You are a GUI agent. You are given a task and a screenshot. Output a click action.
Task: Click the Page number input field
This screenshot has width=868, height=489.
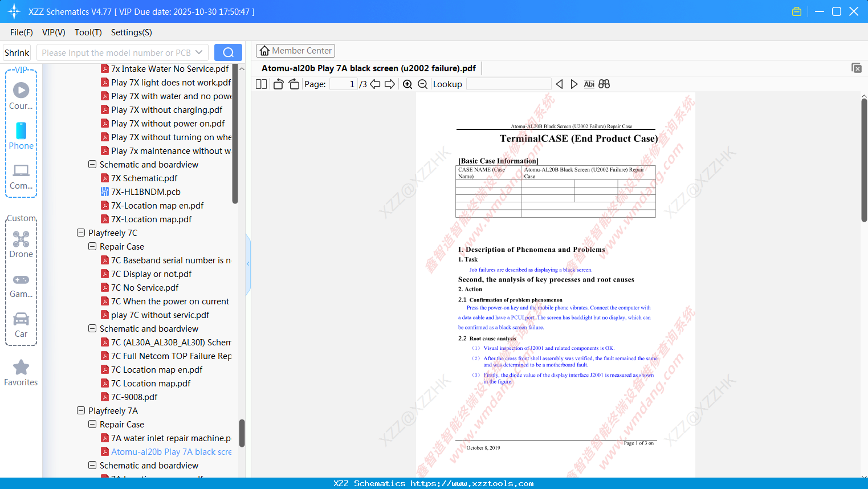[343, 84]
